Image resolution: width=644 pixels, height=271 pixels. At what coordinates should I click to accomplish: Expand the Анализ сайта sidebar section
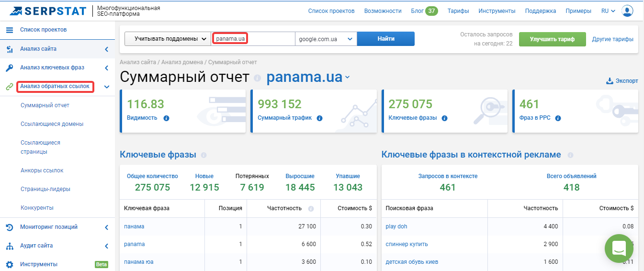point(106,49)
